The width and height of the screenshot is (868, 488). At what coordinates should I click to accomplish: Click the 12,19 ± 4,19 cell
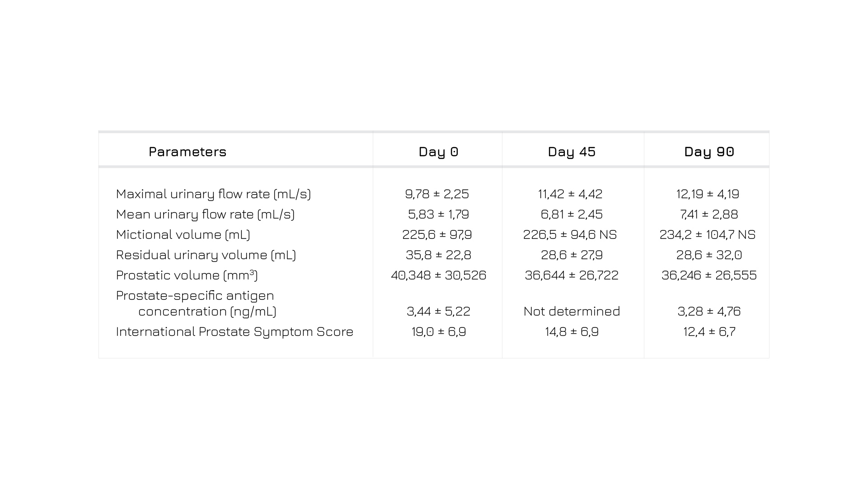pos(708,194)
